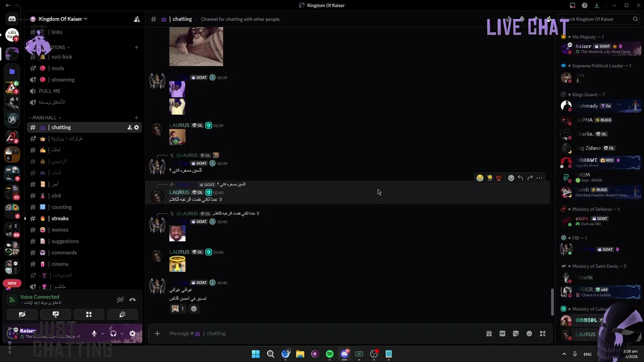
Task: Open Windows Start menu
Action: pos(256,354)
